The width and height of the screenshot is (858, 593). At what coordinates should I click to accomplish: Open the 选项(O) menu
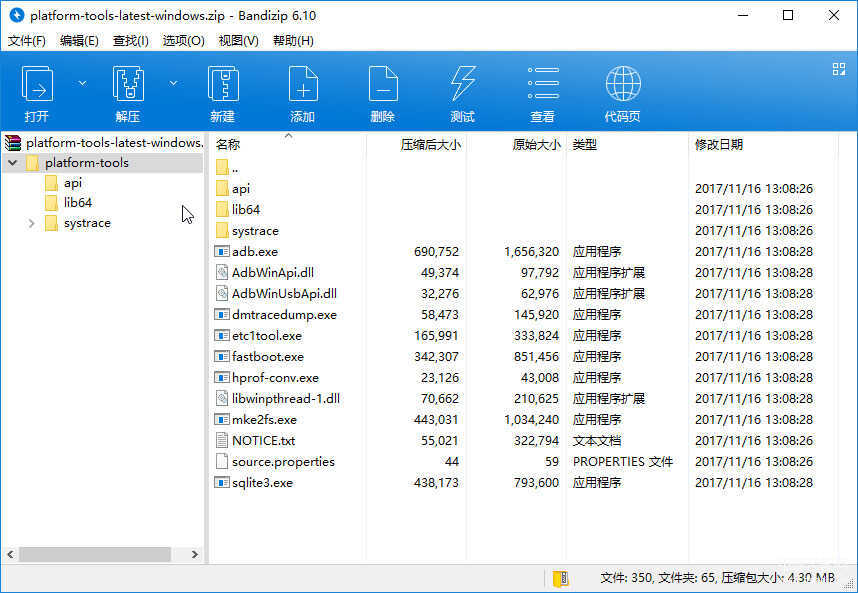tap(183, 41)
